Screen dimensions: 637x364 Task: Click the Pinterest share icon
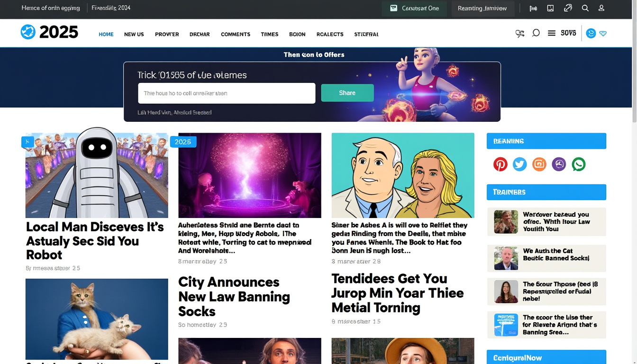click(500, 164)
